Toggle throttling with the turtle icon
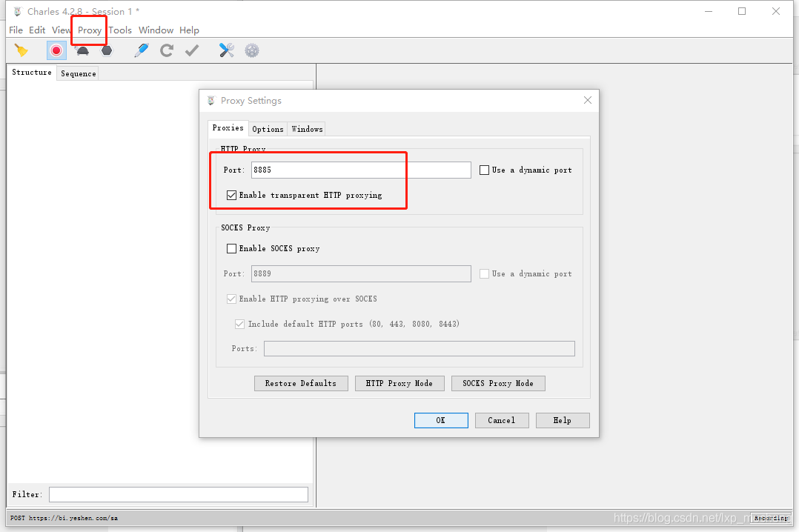The width and height of the screenshot is (799, 532). point(82,50)
